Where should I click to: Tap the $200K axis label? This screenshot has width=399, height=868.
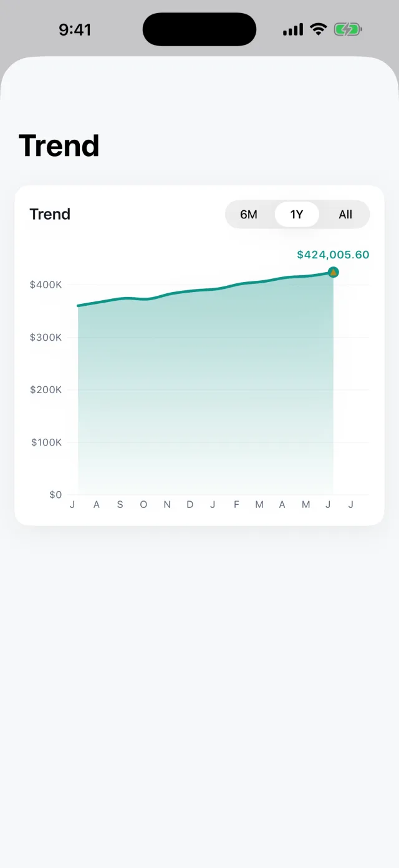[46, 389]
